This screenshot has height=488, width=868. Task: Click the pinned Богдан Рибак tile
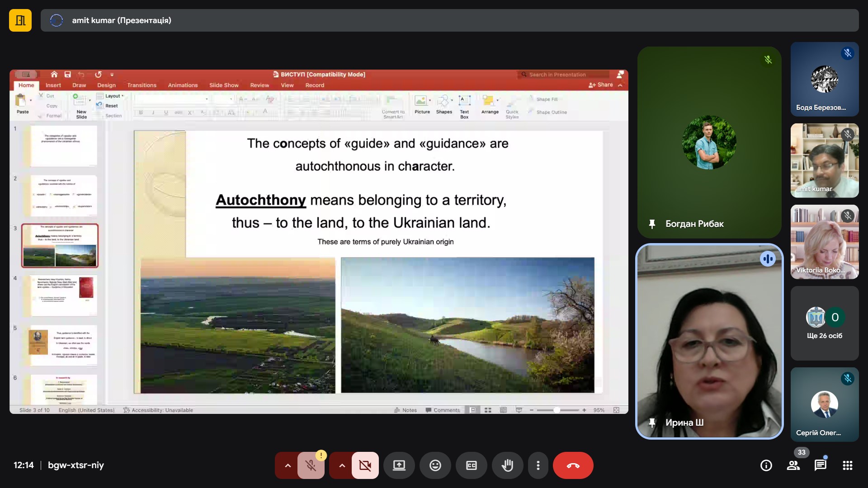point(709,142)
